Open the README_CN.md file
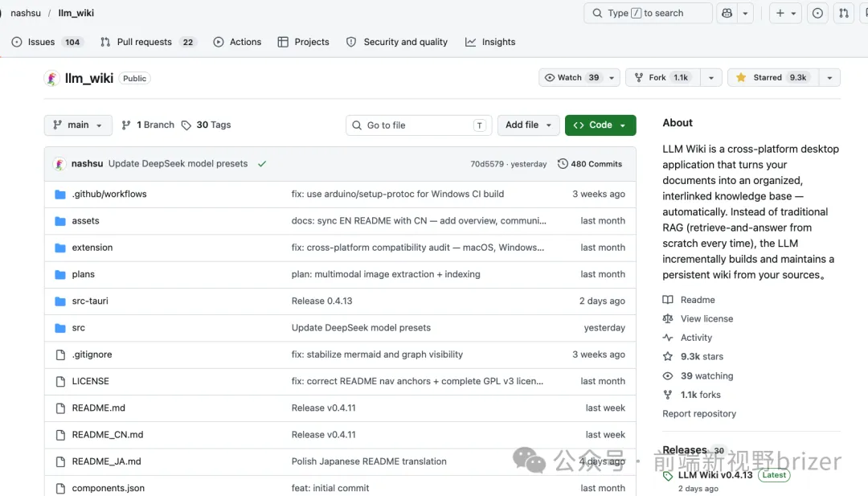 point(108,435)
